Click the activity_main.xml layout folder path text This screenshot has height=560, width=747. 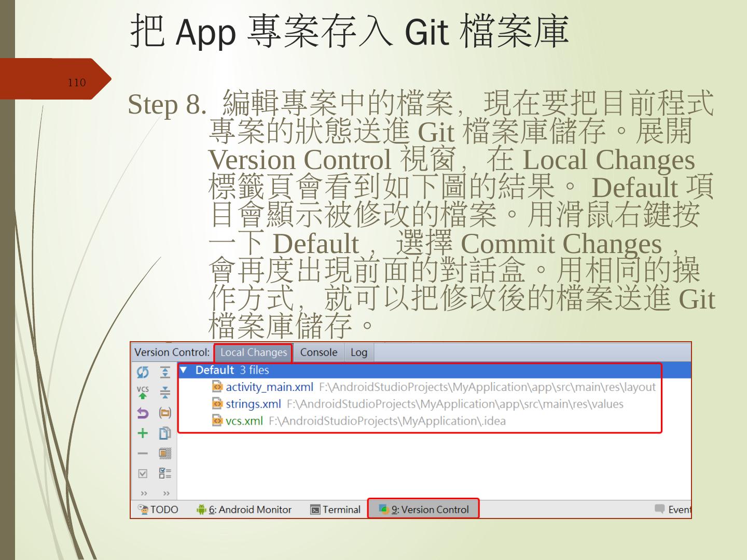(x=487, y=387)
